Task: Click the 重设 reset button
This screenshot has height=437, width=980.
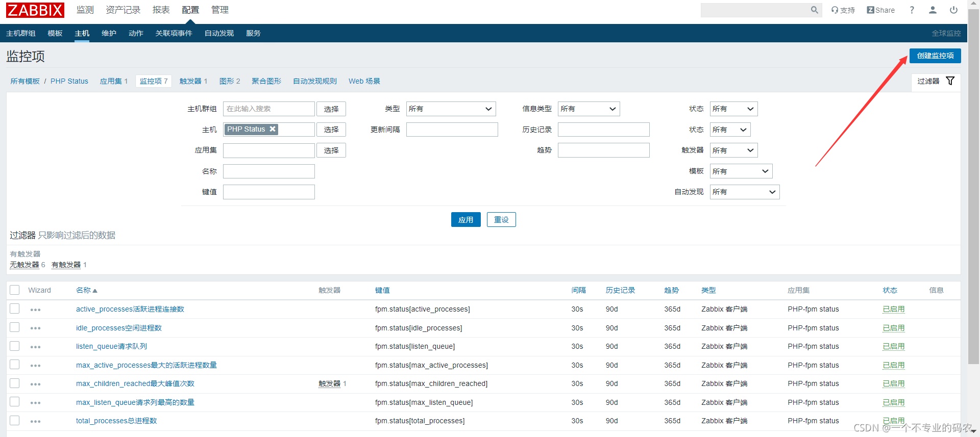Action: tap(501, 220)
